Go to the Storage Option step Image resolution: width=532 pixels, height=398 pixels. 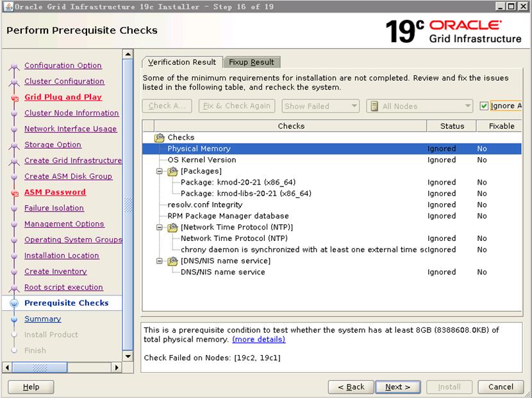(53, 145)
